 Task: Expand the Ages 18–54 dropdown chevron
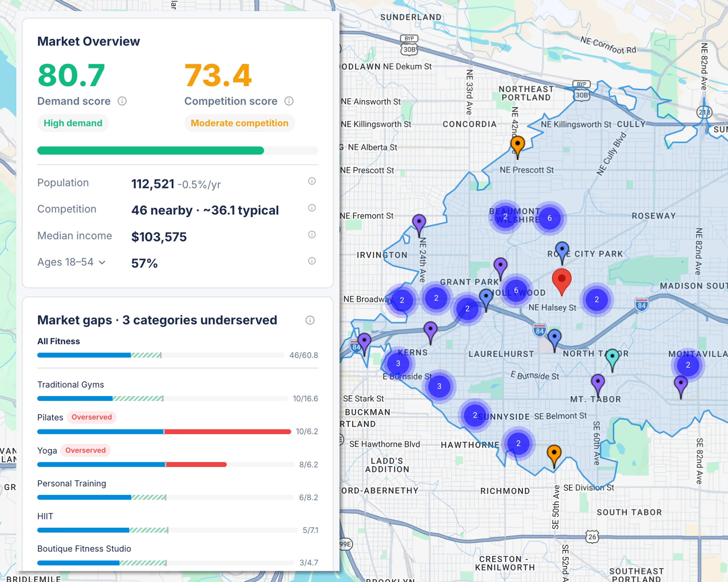[x=102, y=263]
